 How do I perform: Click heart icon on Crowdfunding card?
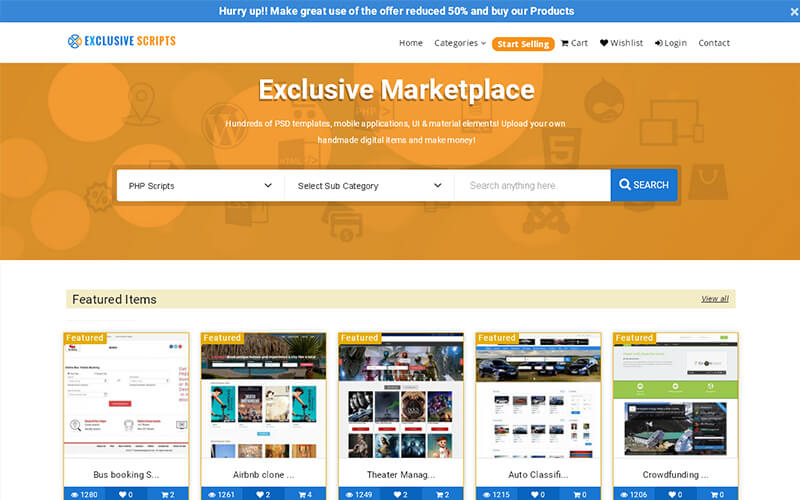[672, 494]
